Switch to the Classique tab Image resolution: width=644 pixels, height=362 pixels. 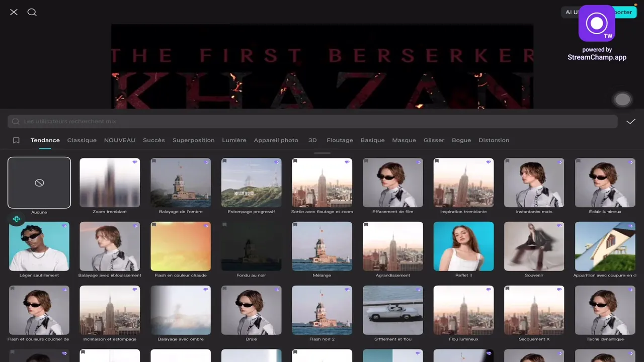tap(82, 140)
